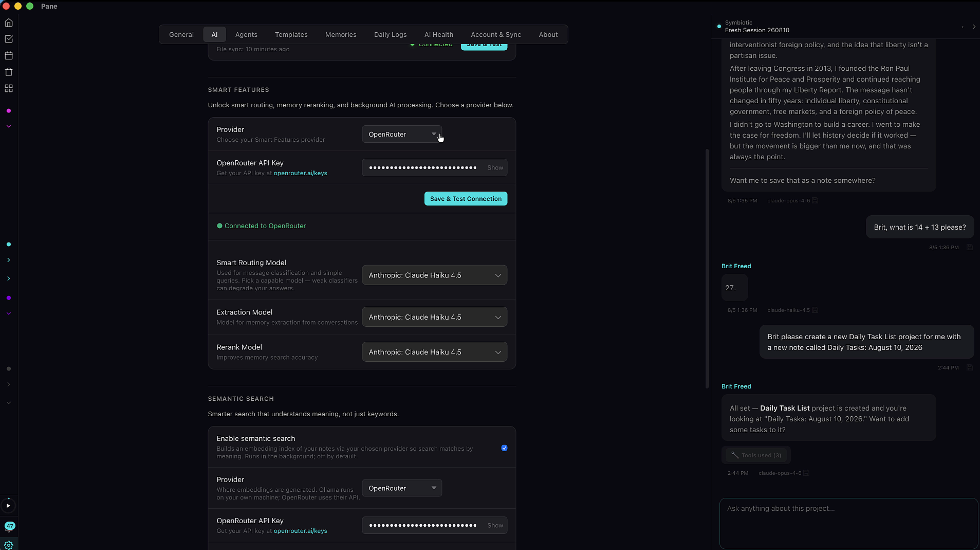Click the save icon next to claude-opus-4-6 at 1:35 PM
The height and width of the screenshot is (550, 980).
click(815, 200)
